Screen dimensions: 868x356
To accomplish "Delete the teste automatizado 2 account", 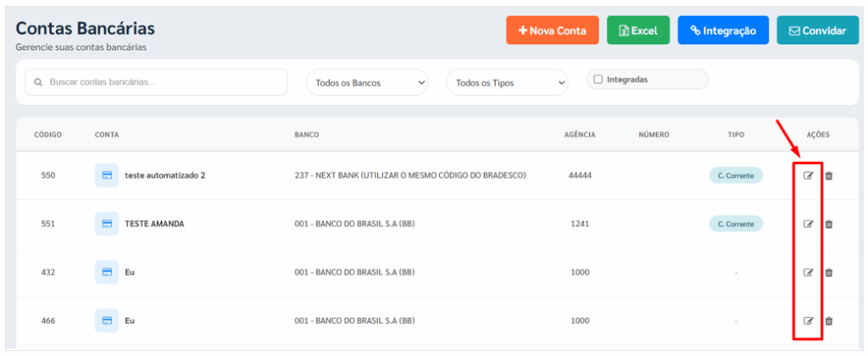I will click(x=829, y=175).
